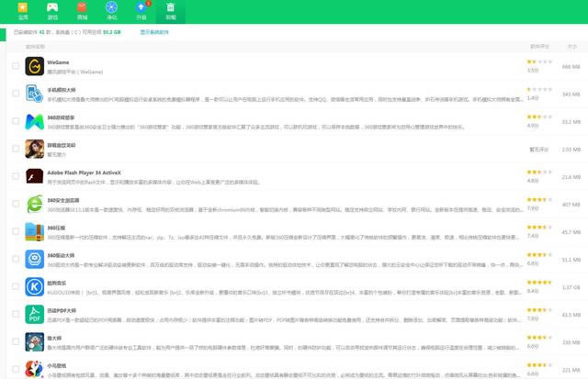Click the 小鸟壁纸 wallpaper app icon
588x379 pixels.
coord(35,369)
